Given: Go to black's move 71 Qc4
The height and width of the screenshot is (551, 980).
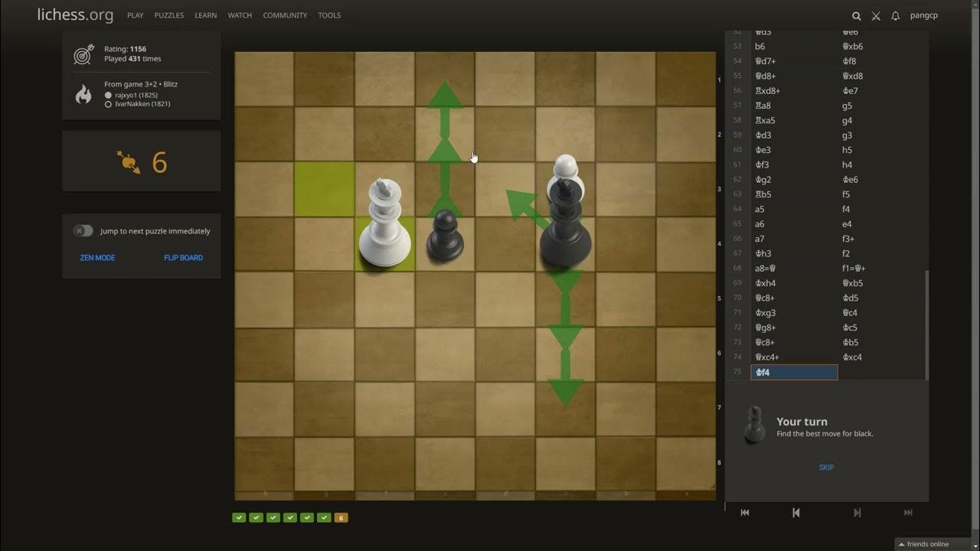Looking at the screenshot, I should point(880,313).
